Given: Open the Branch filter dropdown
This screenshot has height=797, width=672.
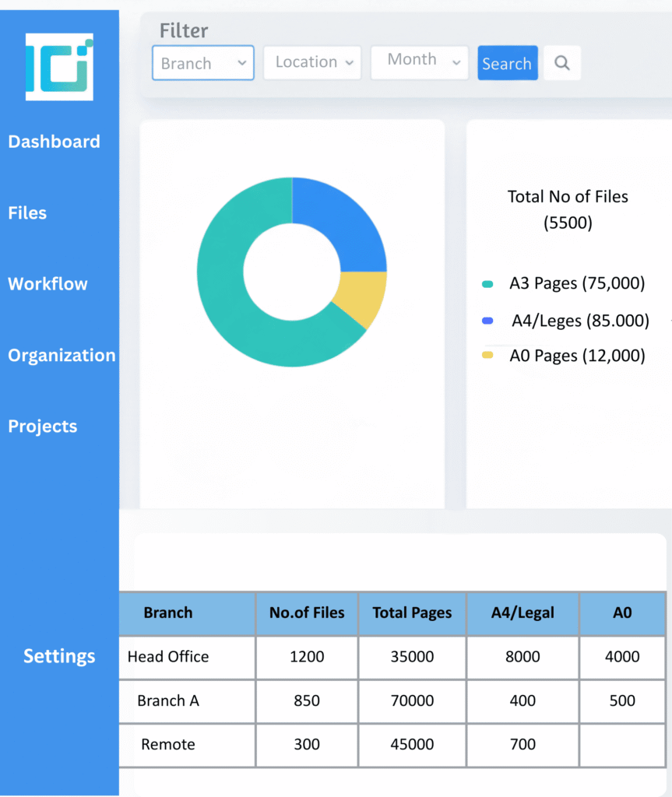Looking at the screenshot, I should point(202,63).
